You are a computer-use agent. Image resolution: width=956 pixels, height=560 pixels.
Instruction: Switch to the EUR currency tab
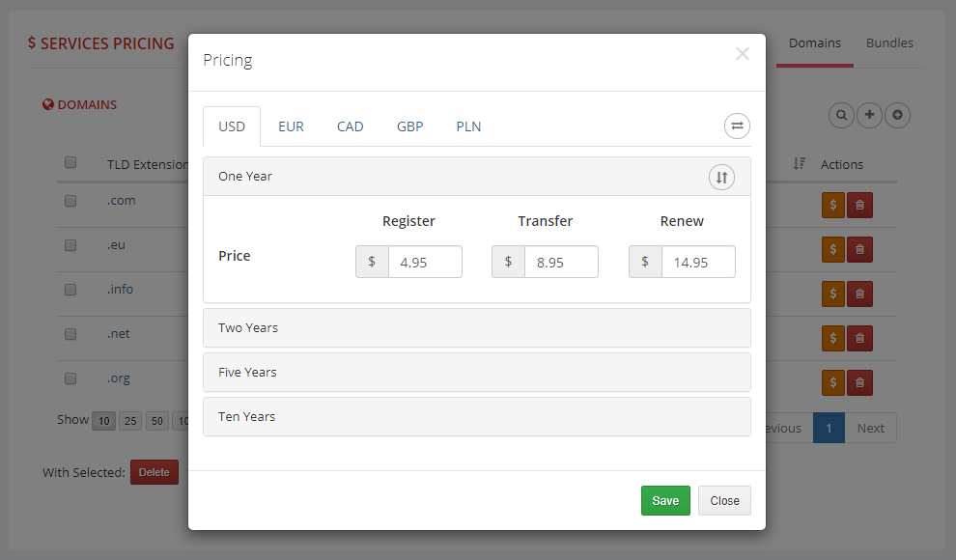[291, 126]
